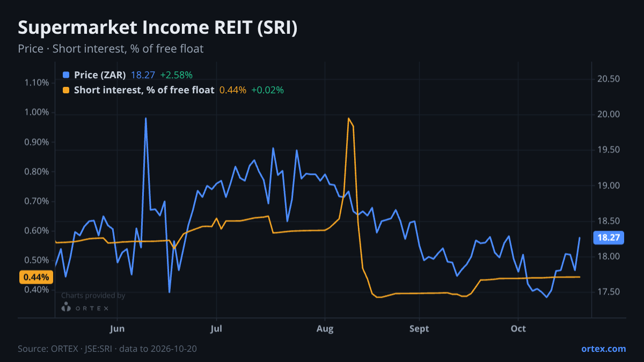This screenshot has width=644, height=362.
Task: Click the 0.40% left axis label
Action: (x=36, y=290)
